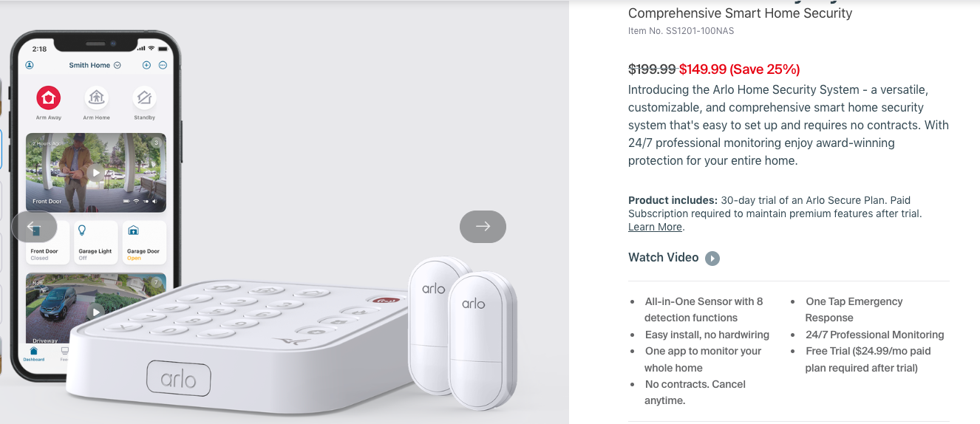This screenshot has height=424, width=980.
Task: Switch to the Feed tab in phone app
Action: [64, 353]
